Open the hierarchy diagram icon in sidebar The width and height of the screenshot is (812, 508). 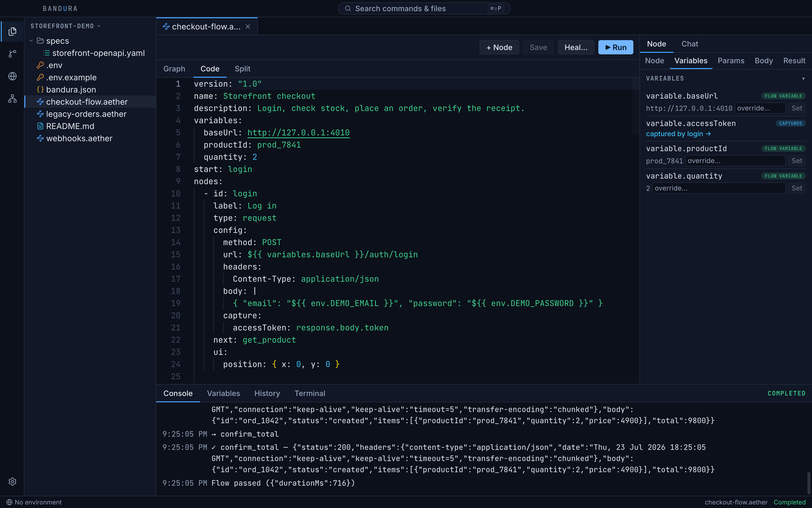[12, 99]
